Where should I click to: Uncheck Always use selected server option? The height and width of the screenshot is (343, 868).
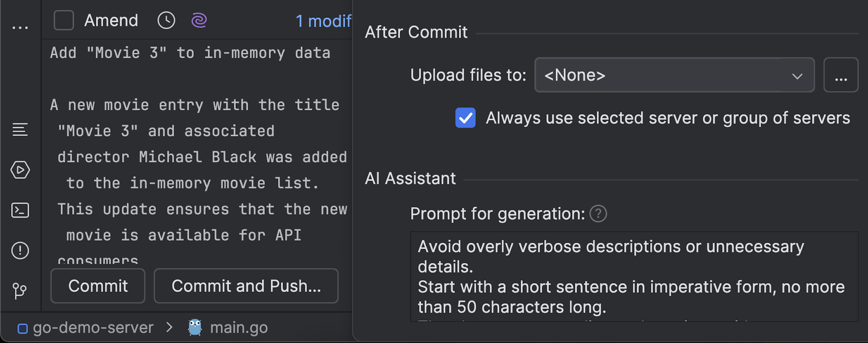click(x=465, y=118)
